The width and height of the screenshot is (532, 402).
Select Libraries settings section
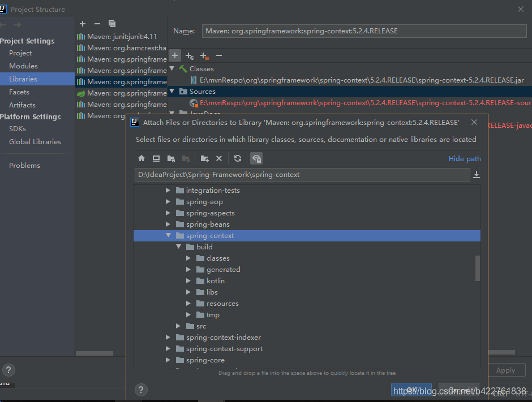tap(37, 79)
